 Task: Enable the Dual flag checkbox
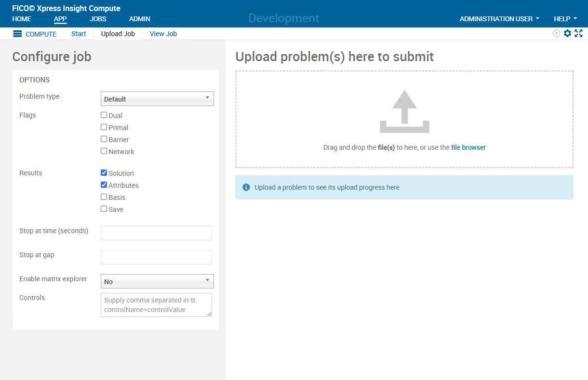(104, 115)
